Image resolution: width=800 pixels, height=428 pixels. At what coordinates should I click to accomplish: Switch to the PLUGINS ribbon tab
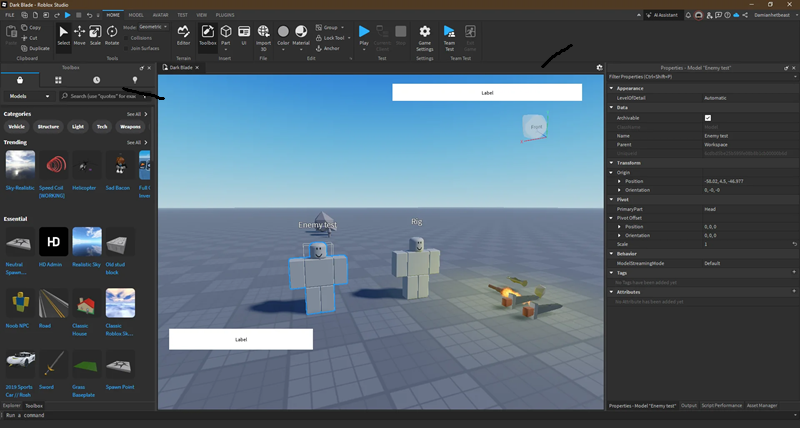[225, 15]
